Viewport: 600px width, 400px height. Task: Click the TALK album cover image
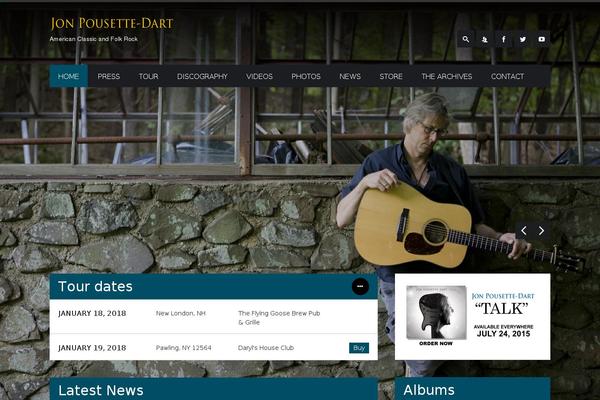[436, 312]
